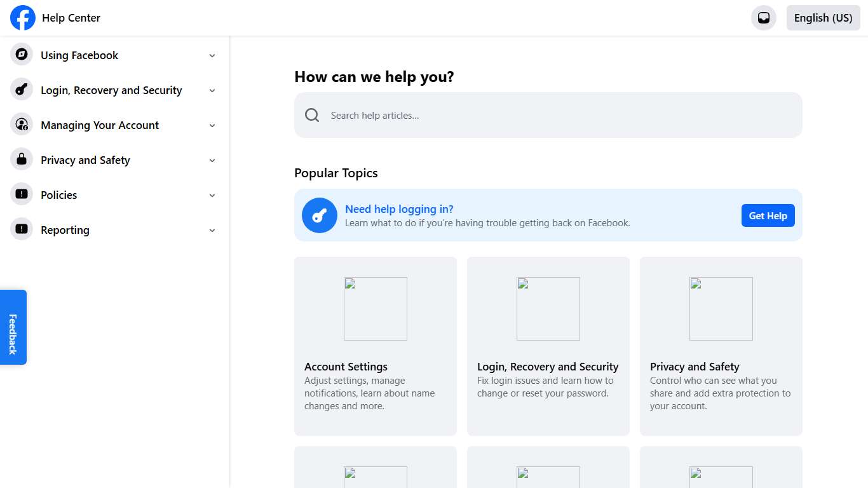This screenshot has height=488, width=868.
Task: Click the Privacy and Safety padlock icon
Action: click(21, 159)
